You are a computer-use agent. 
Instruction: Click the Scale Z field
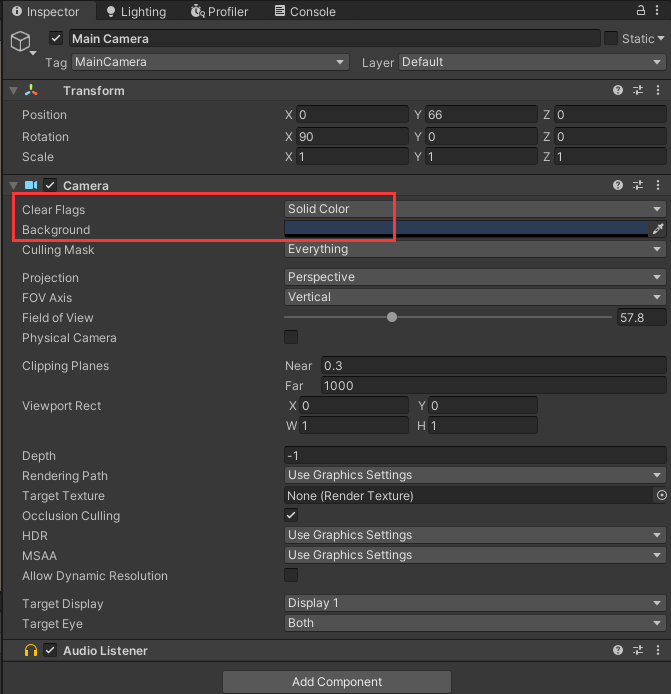(x=611, y=157)
